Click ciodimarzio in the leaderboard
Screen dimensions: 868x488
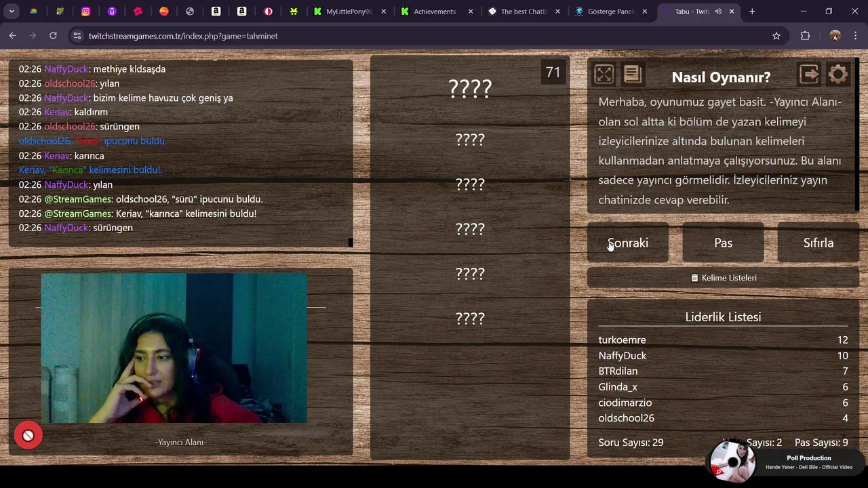[625, 403]
